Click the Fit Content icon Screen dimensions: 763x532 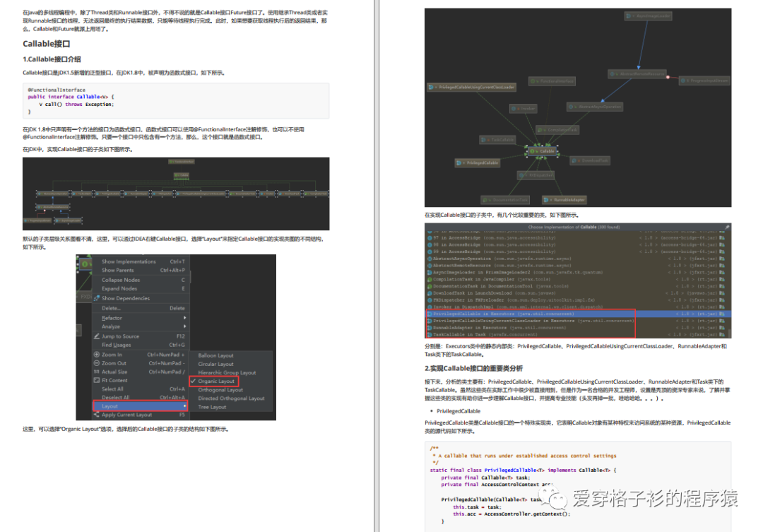coord(96,380)
